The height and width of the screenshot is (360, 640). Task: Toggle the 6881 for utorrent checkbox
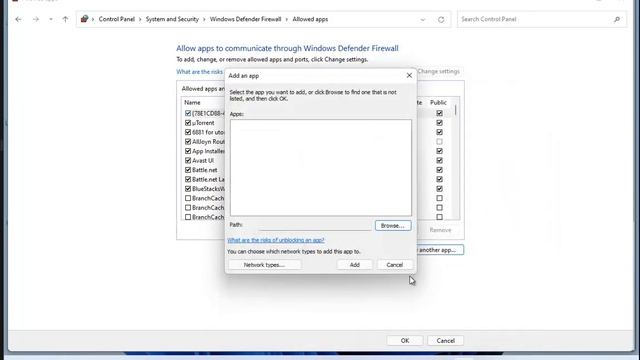coord(188,132)
